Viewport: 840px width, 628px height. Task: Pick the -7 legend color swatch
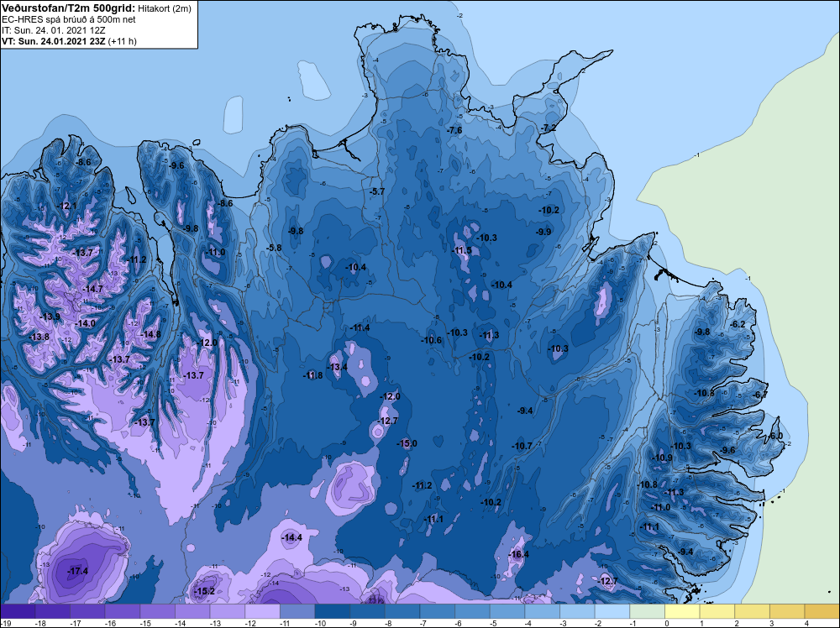437,611
